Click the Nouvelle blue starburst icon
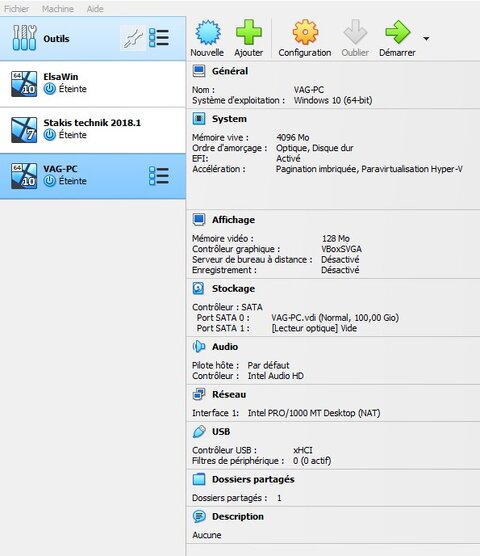 coord(208,32)
